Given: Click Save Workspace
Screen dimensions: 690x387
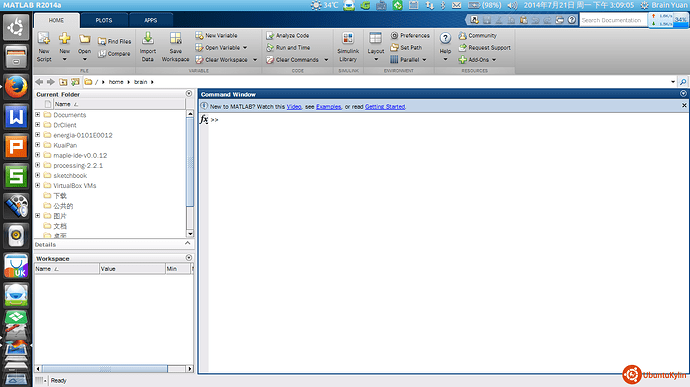Looking at the screenshot, I should pos(175,47).
